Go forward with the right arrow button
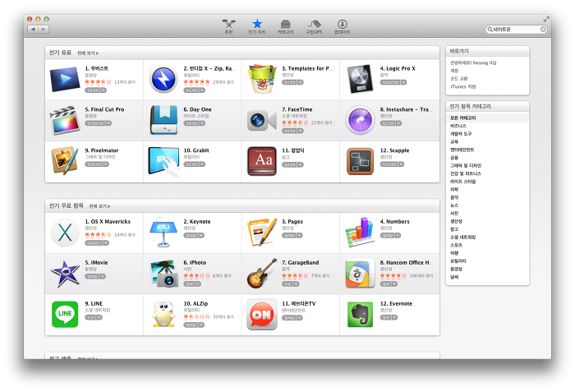 pos(44,30)
